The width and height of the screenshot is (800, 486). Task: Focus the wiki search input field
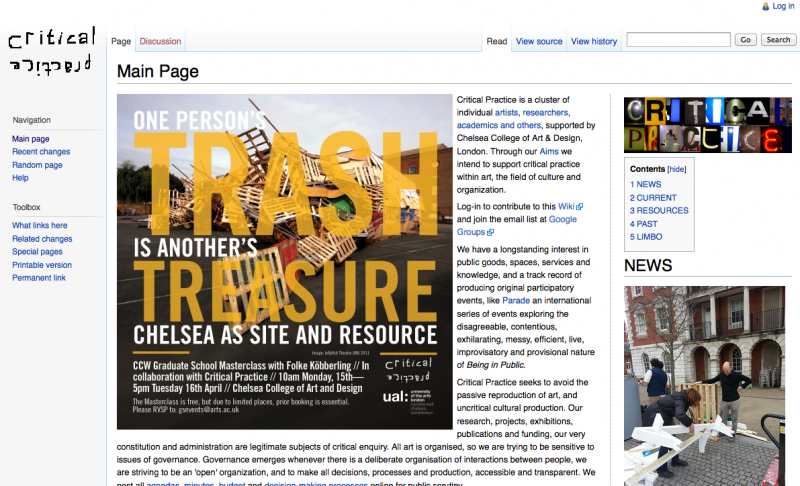[679, 40]
